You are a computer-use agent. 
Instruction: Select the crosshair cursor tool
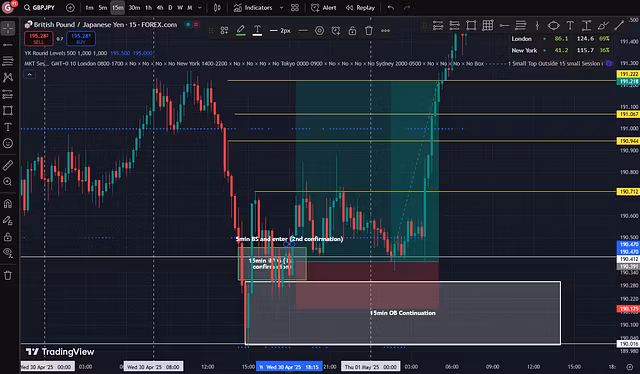pos(8,29)
